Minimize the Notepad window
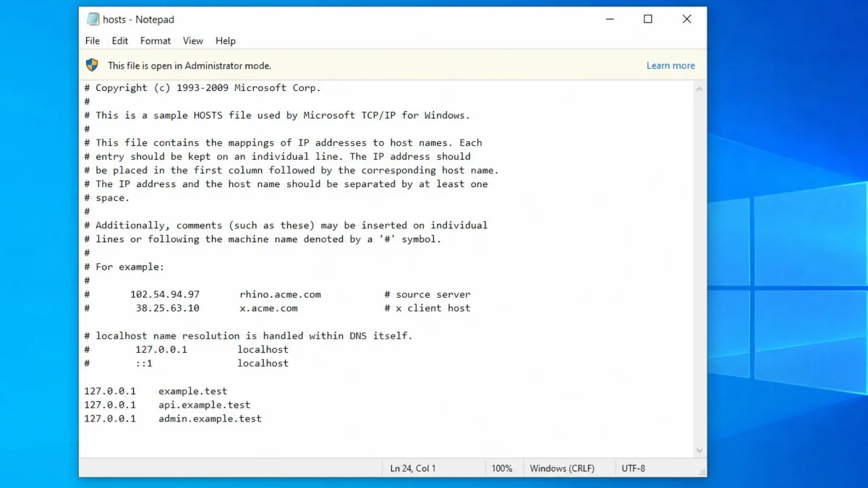The width and height of the screenshot is (868, 488). coord(609,20)
